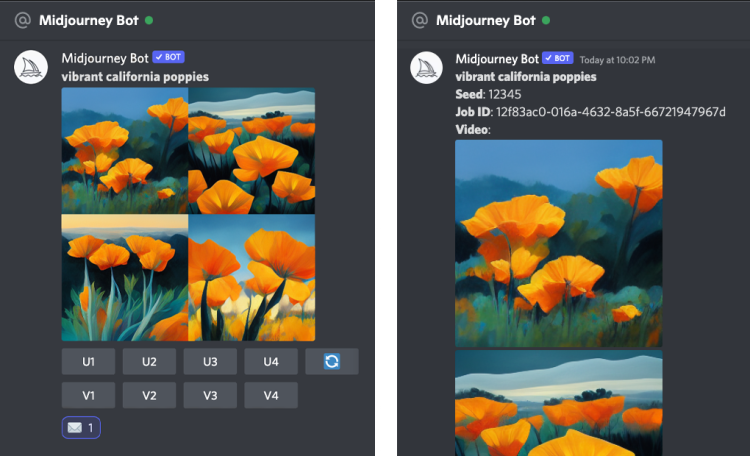Click the @ icon in left header

(22, 20)
